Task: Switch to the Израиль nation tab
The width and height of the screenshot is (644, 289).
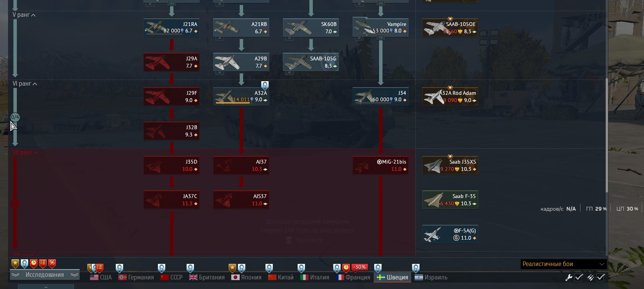Action: click(431, 278)
